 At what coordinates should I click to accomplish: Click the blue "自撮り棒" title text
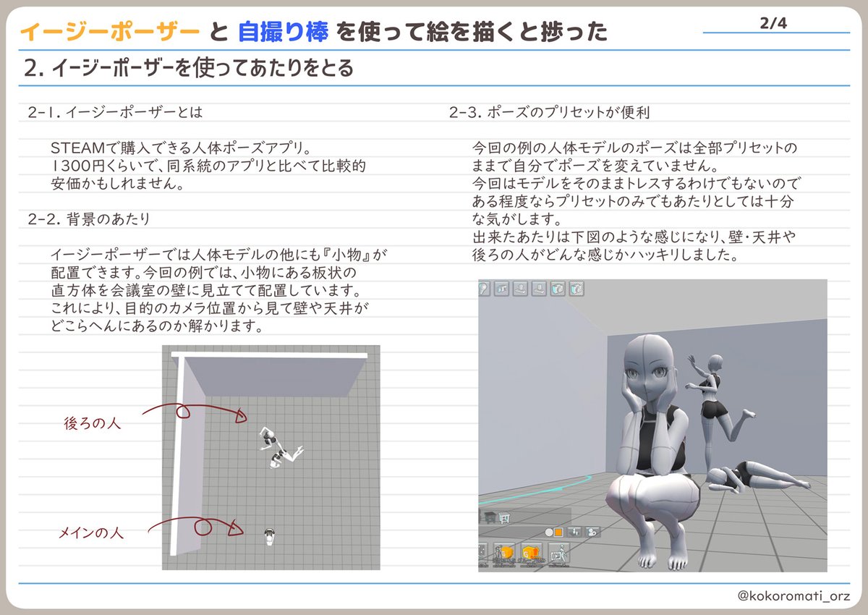pos(283,32)
